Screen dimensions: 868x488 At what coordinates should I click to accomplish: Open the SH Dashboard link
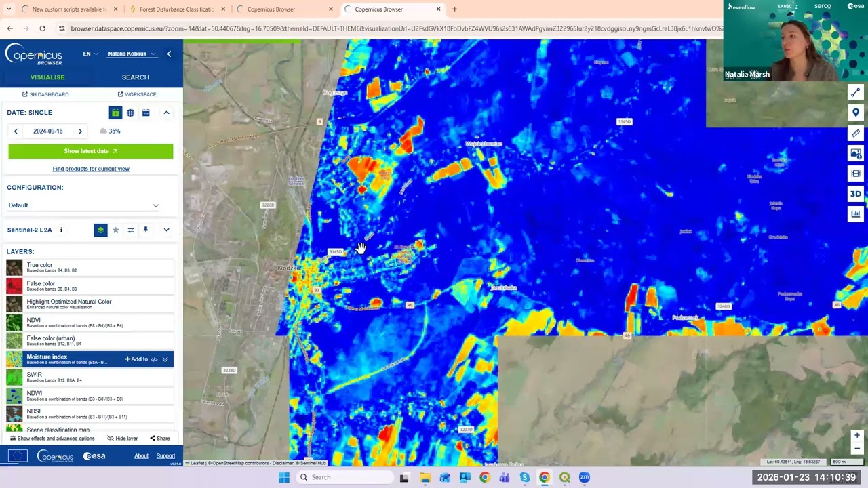click(x=45, y=94)
